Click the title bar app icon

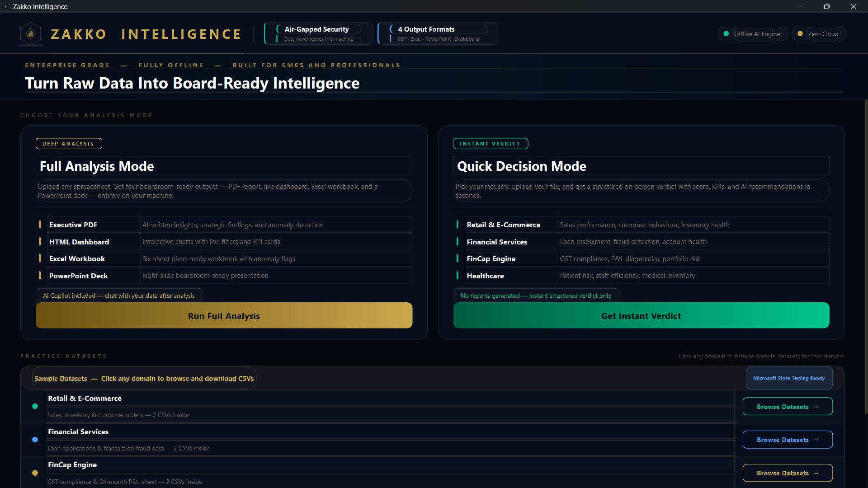click(x=6, y=6)
